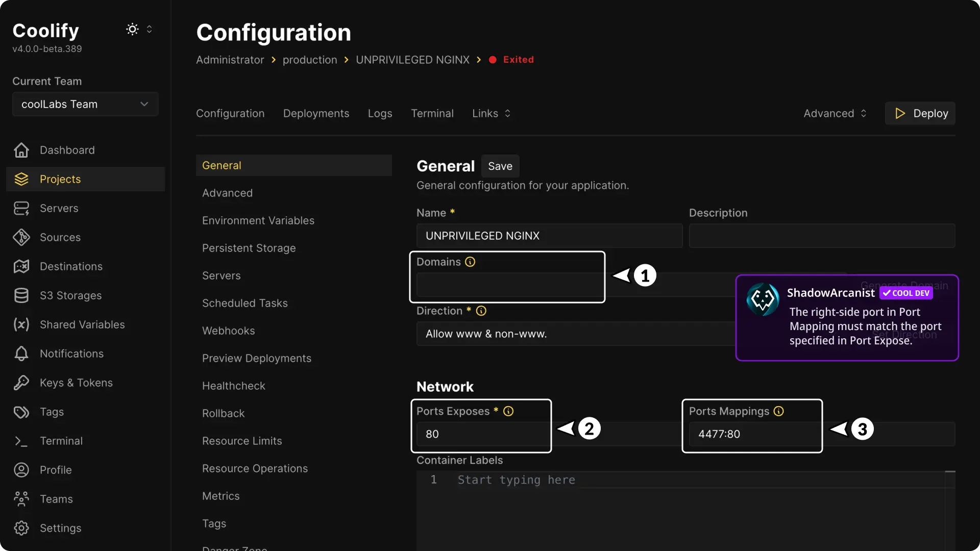Click the Notifications bell icon
Image resolution: width=980 pixels, height=551 pixels.
pos(21,354)
